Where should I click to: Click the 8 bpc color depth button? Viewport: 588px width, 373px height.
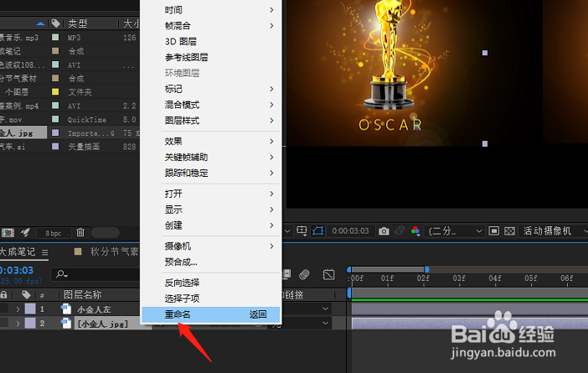(54, 233)
